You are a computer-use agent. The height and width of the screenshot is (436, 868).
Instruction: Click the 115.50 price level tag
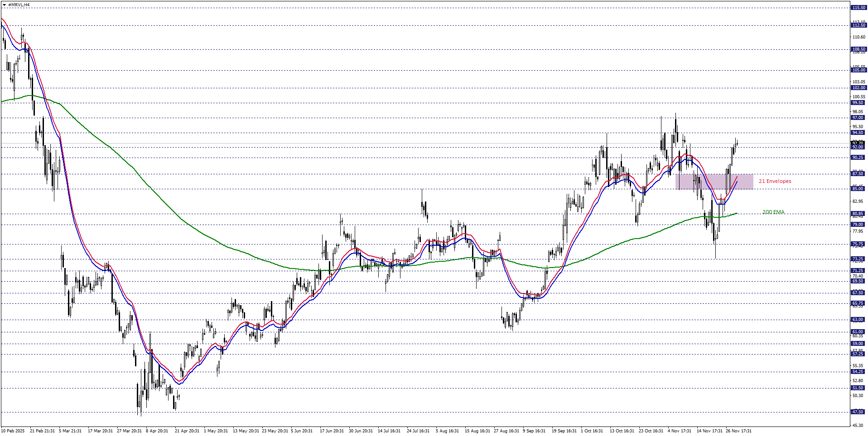click(858, 8)
